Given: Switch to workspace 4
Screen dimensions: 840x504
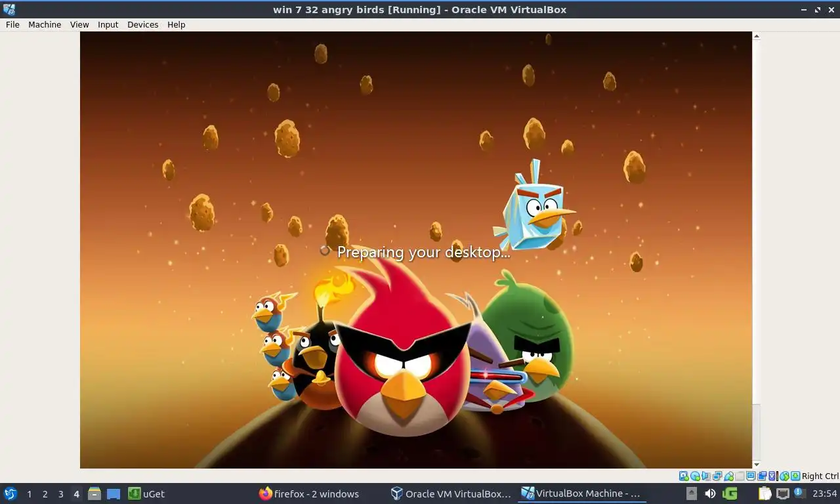Looking at the screenshot, I should click(76, 494).
